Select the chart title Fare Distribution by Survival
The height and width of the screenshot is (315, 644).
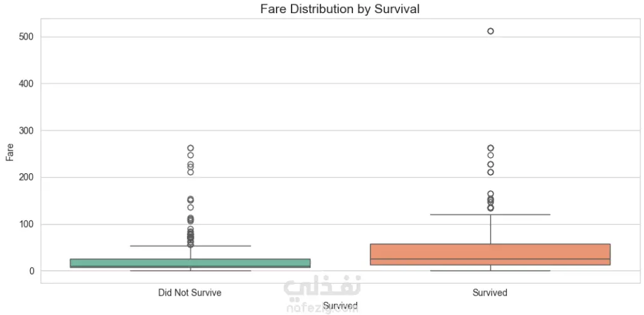(x=339, y=9)
